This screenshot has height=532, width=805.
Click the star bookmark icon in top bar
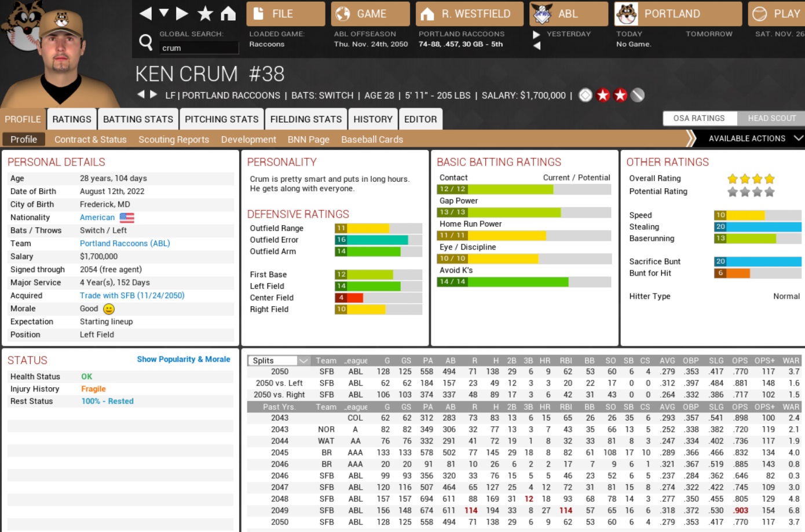coord(205,13)
